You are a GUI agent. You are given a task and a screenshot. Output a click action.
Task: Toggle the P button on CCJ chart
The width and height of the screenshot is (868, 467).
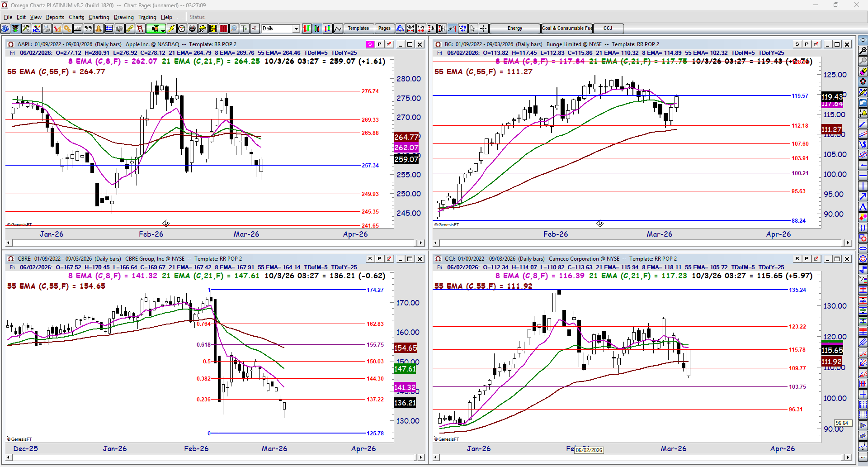tap(807, 259)
